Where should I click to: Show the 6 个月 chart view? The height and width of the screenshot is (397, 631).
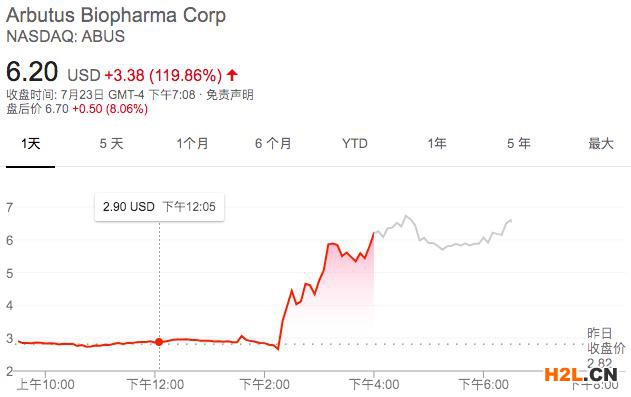(273, 144)
